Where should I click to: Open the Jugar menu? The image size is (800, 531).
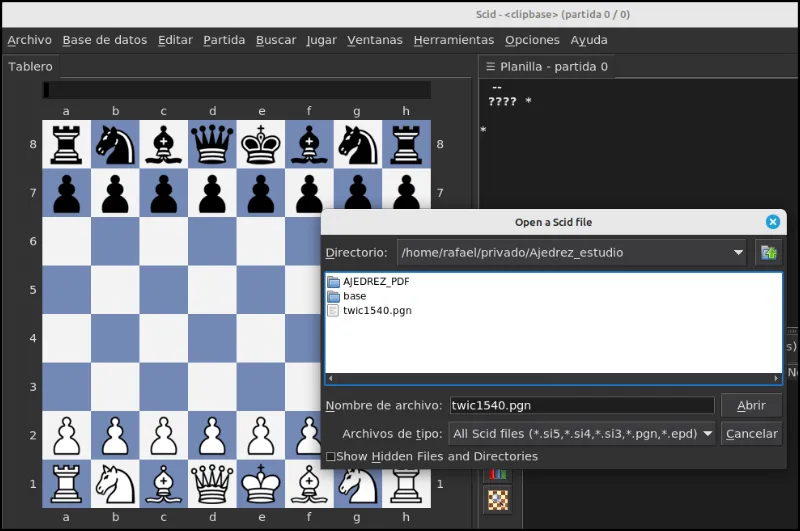[x=321, y=40]
